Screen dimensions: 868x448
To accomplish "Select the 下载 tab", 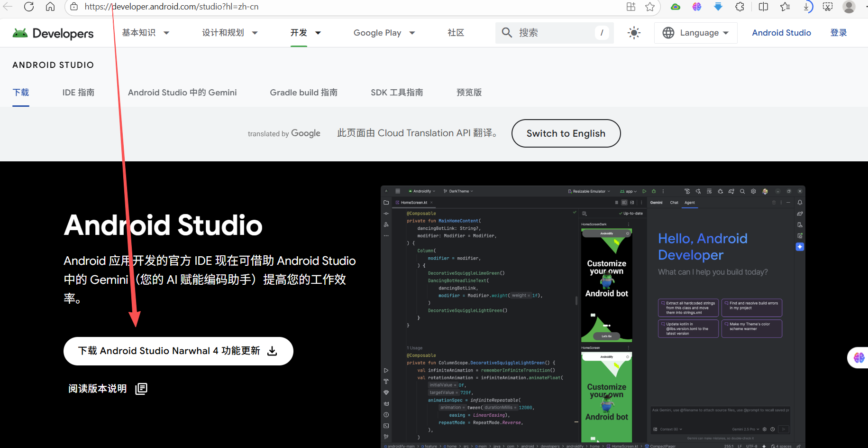I will (x=21, y=93).
